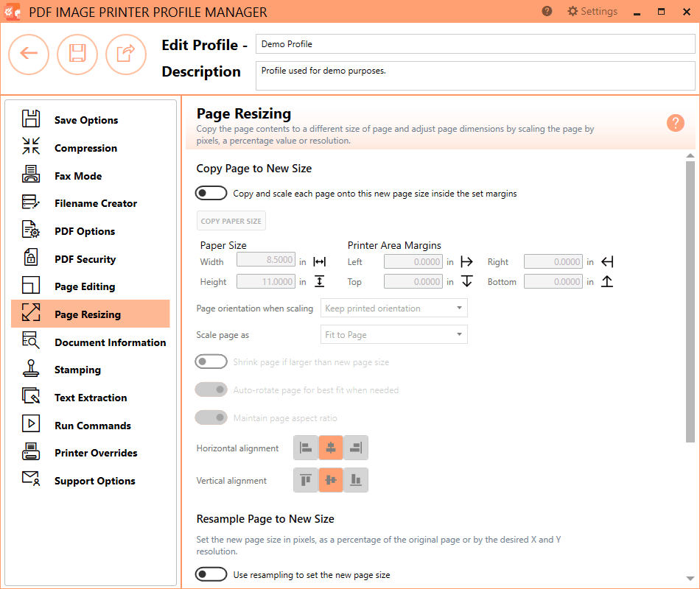Save the profile using the disk icon
The image size is (700, 589).
click(77, 54)
